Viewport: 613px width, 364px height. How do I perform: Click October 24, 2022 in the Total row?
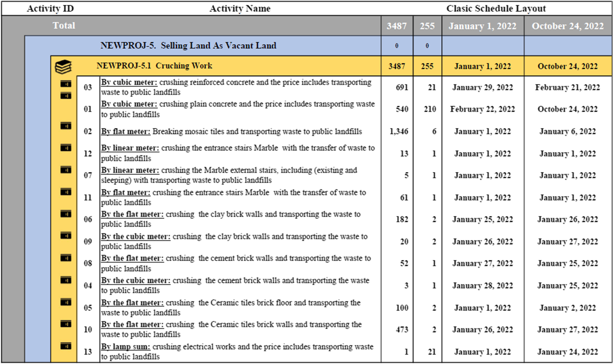[568, 26]
